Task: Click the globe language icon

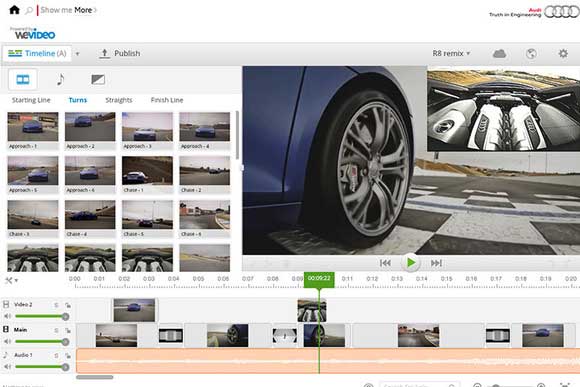Action: [531, 54]
